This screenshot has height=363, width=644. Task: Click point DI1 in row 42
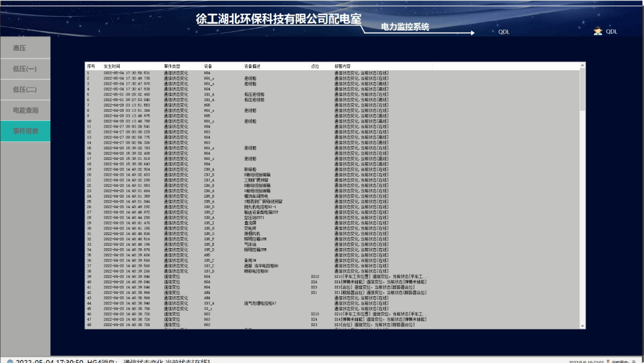(x=314, y=292)
